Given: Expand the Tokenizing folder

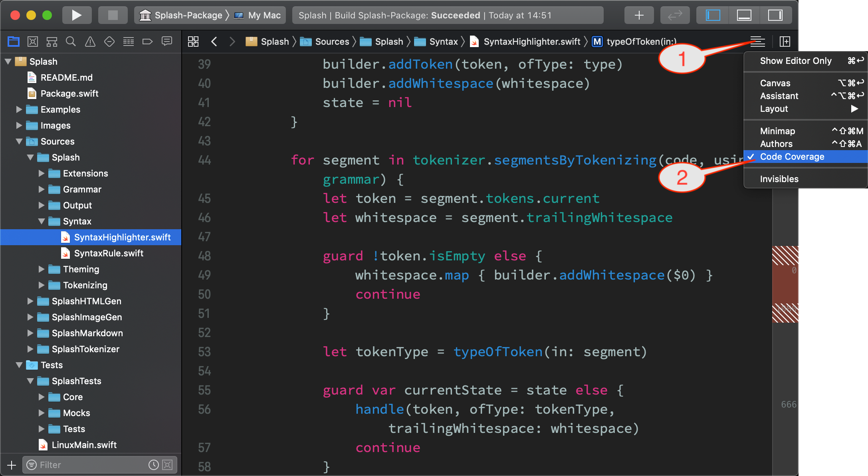Looking at the screenshot, I should (x=41, y=285).
